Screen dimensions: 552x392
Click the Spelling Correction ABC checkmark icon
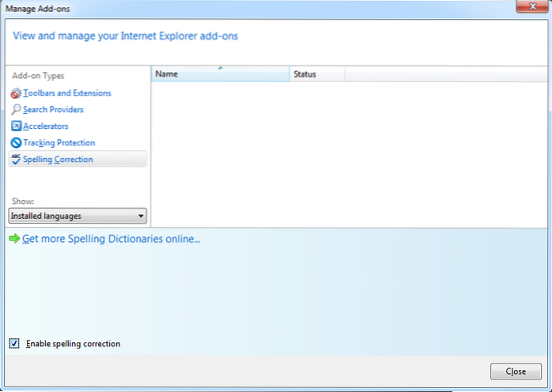(x=16, y=160)
